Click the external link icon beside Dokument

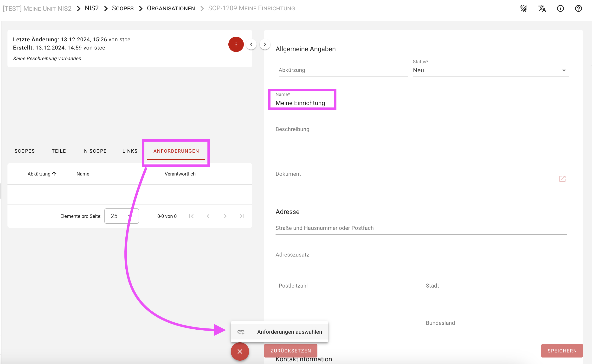coord(562,179)
